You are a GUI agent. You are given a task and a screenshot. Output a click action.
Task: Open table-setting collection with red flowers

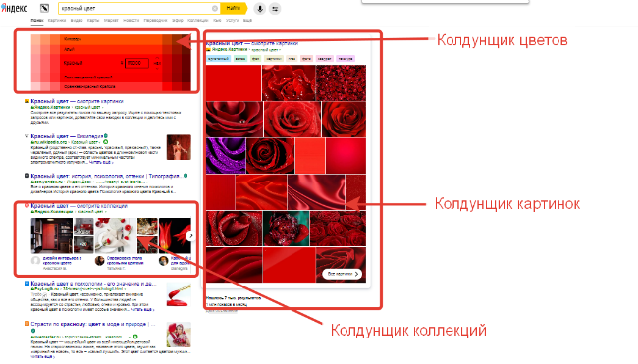pos(116,235)
